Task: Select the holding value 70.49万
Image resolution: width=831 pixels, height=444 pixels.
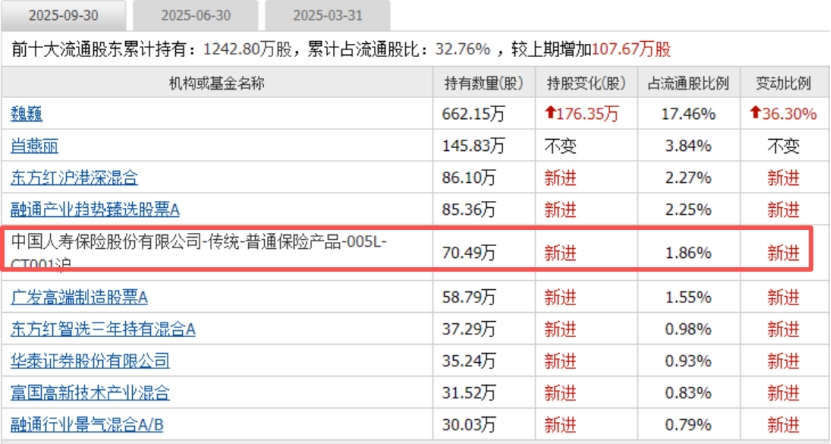Action: point(469,253)
